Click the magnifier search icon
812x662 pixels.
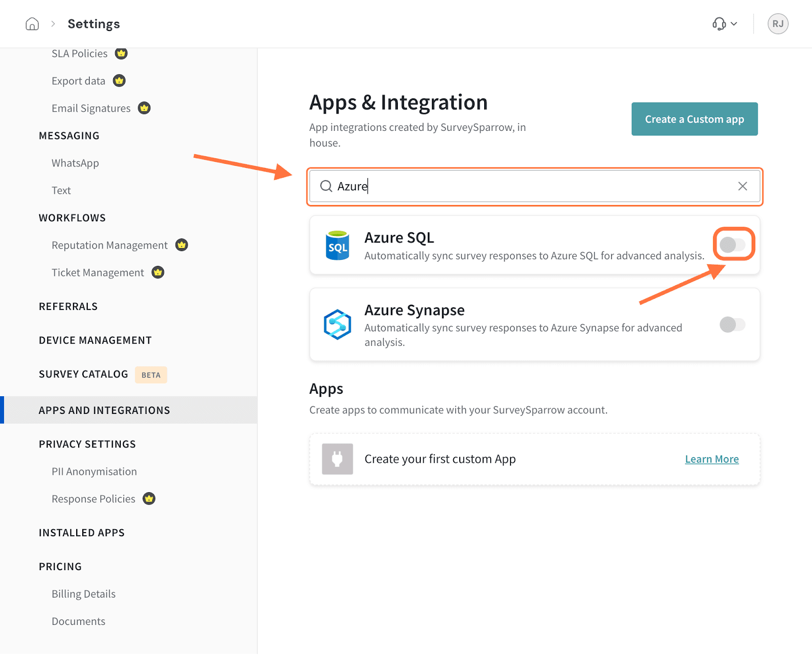coord(326,186)
